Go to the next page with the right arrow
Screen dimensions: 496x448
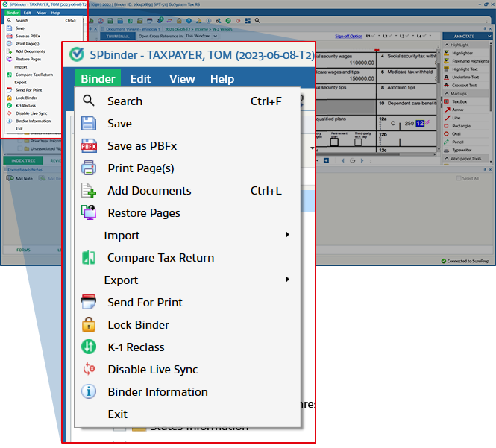click(362, 160)
